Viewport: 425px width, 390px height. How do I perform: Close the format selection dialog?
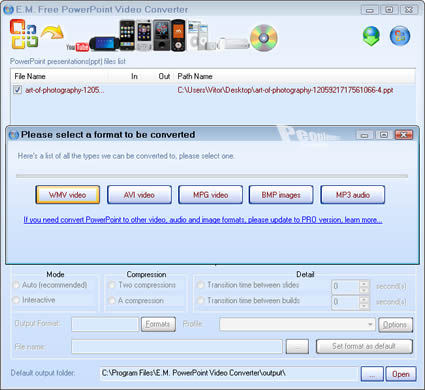[x=404, y=135]
